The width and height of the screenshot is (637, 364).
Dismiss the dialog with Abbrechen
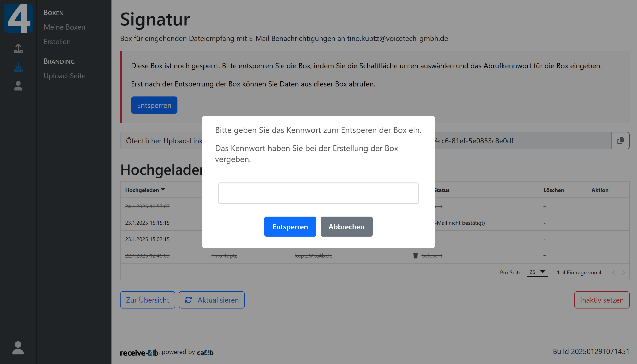(346, 227)
